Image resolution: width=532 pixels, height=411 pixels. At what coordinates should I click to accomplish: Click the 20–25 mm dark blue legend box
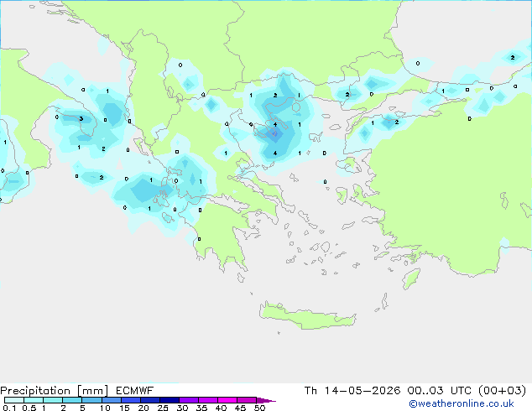click(150, 400)
